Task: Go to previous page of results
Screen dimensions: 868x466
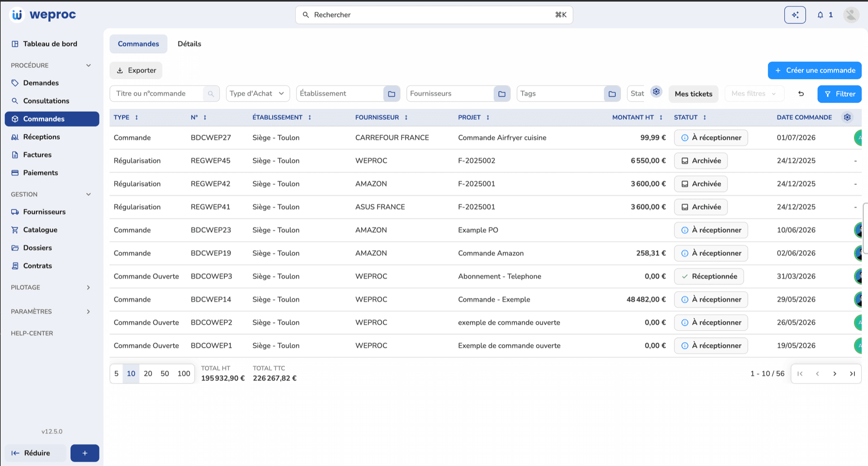Action: click(x=817, y=374)
